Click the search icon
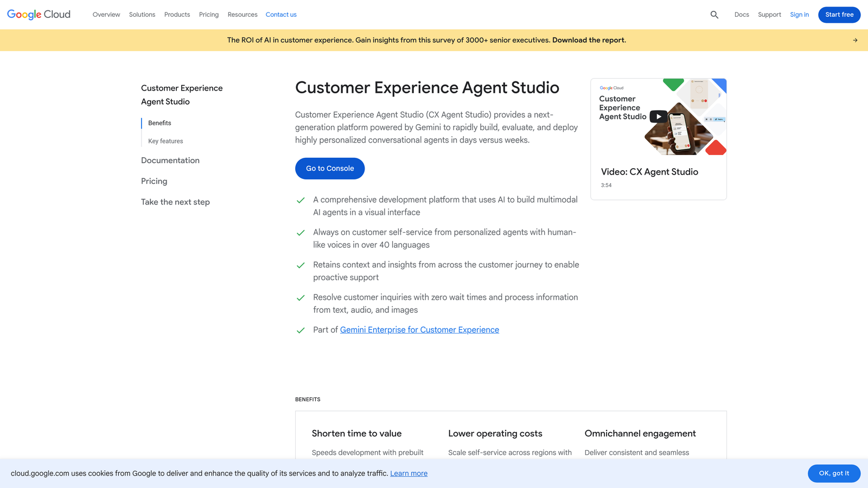 714,15
